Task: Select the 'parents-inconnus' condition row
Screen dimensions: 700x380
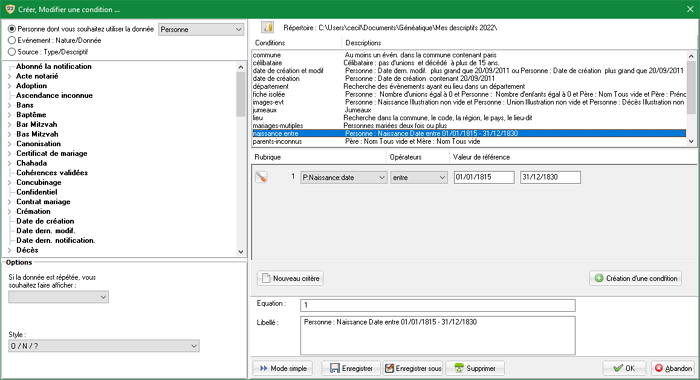Action: [x=469, y=142]
